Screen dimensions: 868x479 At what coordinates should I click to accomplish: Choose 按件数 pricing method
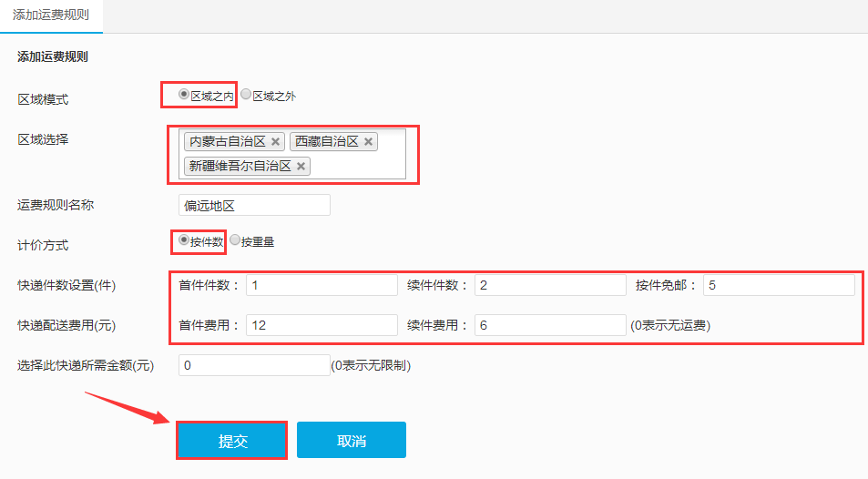(x=184, y=240)
